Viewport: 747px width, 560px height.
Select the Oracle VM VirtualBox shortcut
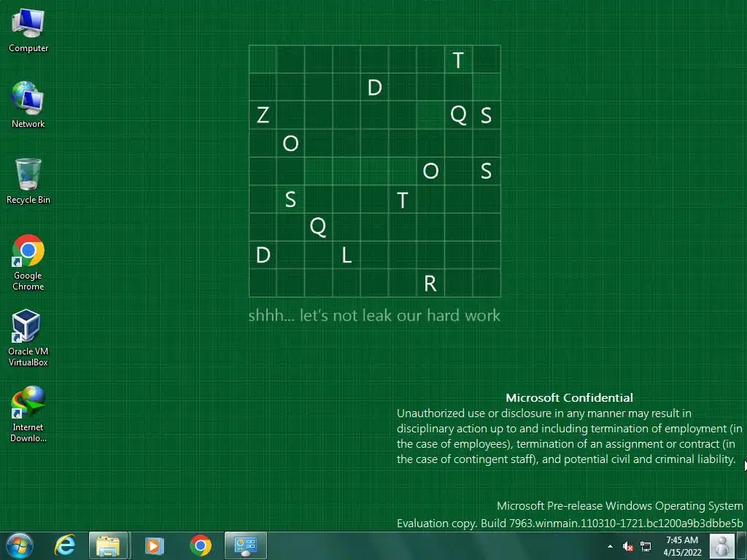28,338
